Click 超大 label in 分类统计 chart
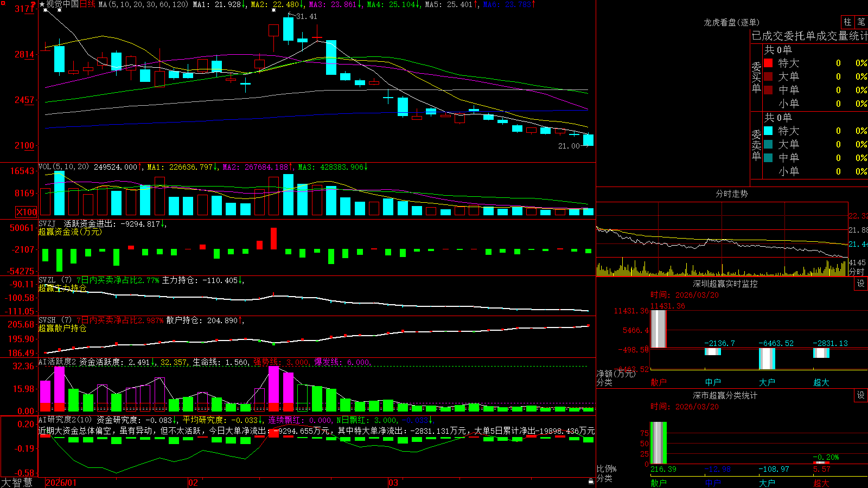 (821, 483)
